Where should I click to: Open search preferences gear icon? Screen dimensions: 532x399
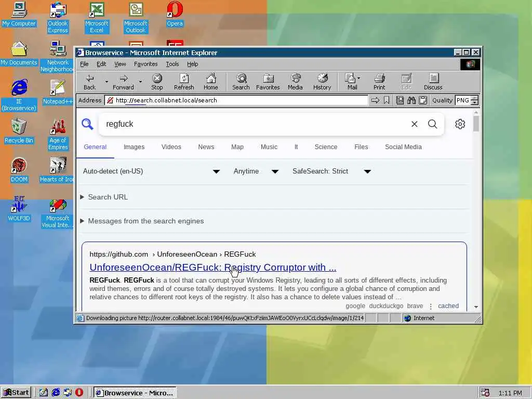click(460, 124)
